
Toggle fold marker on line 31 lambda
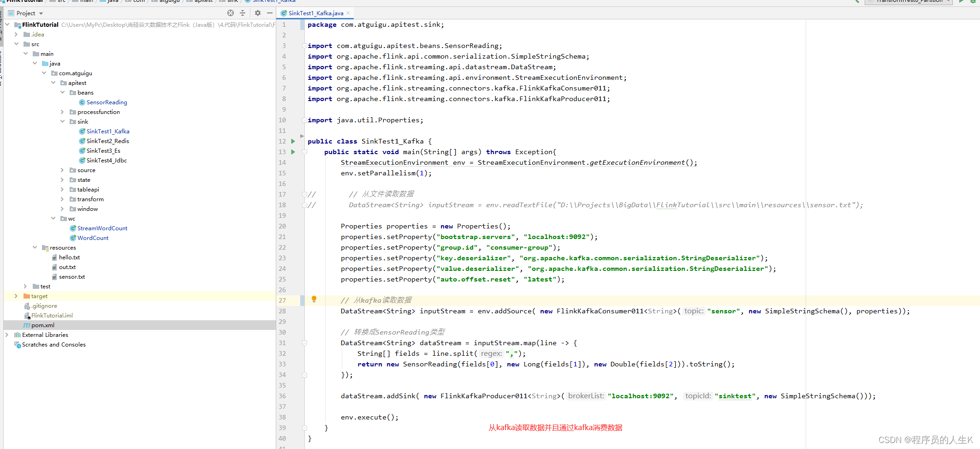click(304, 343)
